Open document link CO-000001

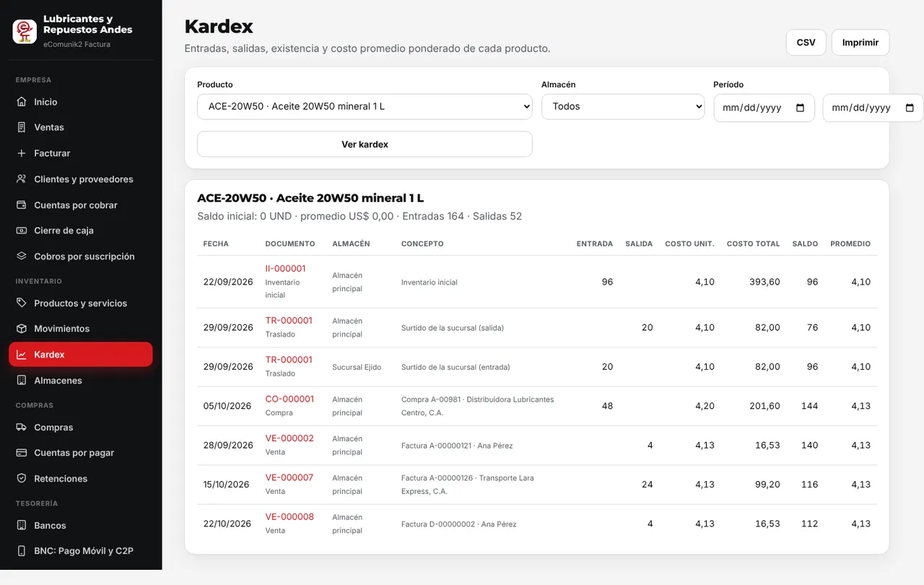(x=289, y=399)
